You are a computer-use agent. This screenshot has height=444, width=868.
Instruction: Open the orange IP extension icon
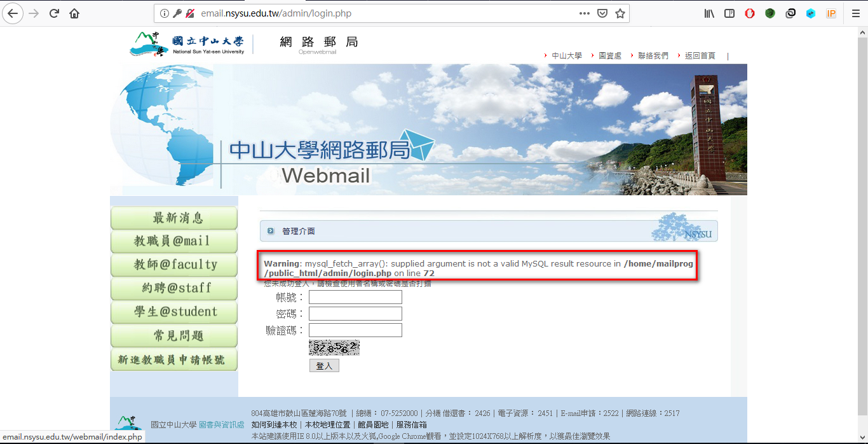[x=831, y=13]
